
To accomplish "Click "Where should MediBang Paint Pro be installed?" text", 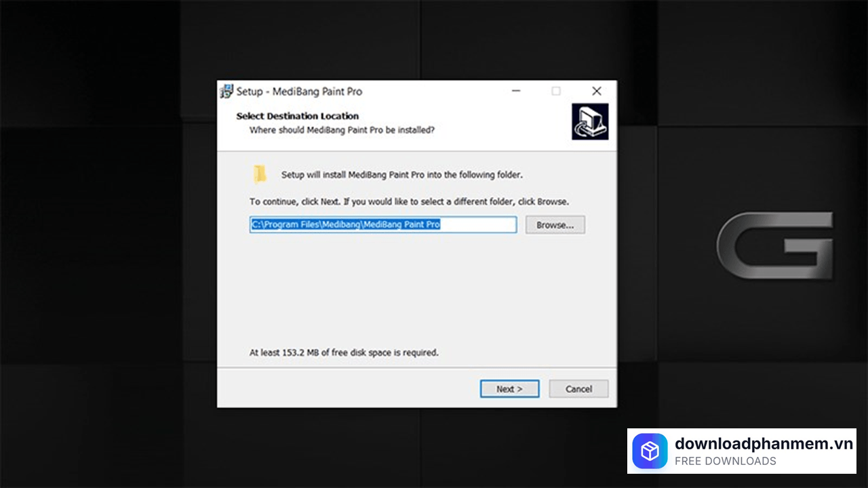I will [342, 129].
